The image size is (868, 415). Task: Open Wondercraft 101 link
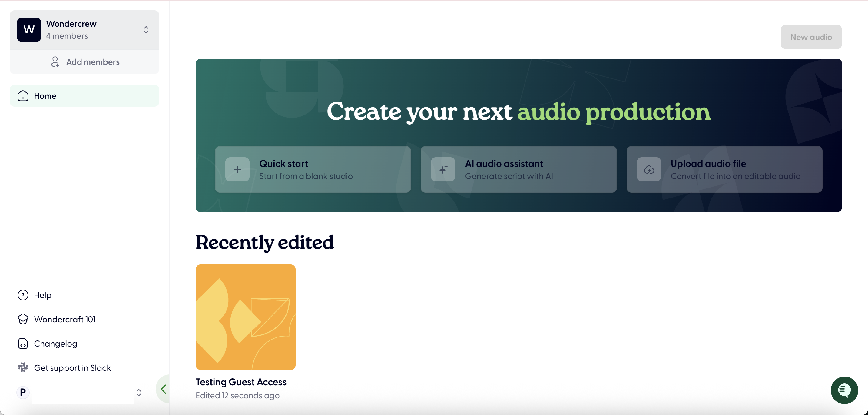65,319
